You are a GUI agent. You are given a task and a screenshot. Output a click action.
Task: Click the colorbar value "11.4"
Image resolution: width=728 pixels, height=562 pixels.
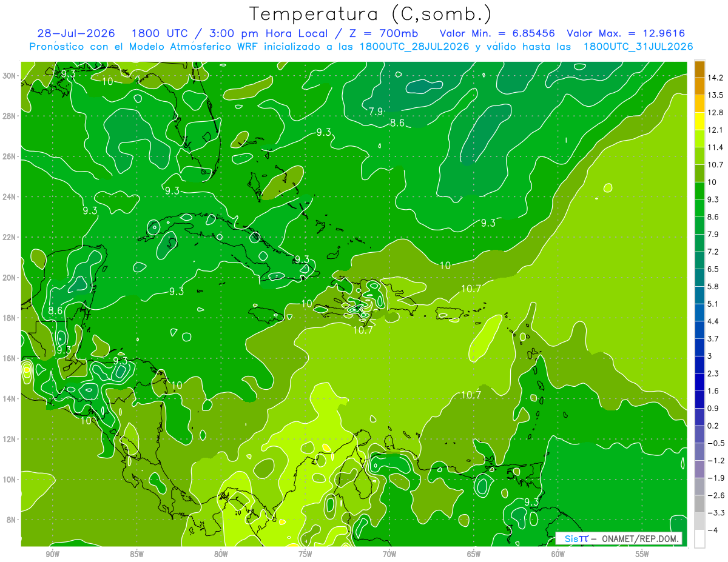pyautogui.click(x=715, y=147)
